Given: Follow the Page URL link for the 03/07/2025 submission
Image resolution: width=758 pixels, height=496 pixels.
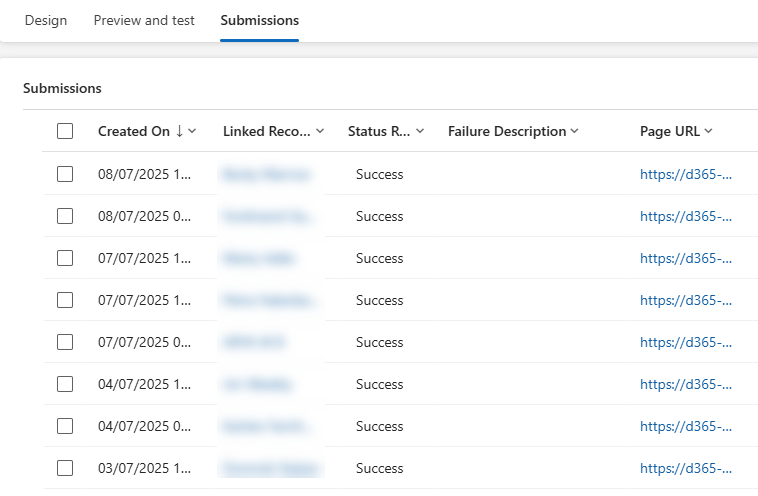Looking at the screenshot, I should click(x=686, y=468).
